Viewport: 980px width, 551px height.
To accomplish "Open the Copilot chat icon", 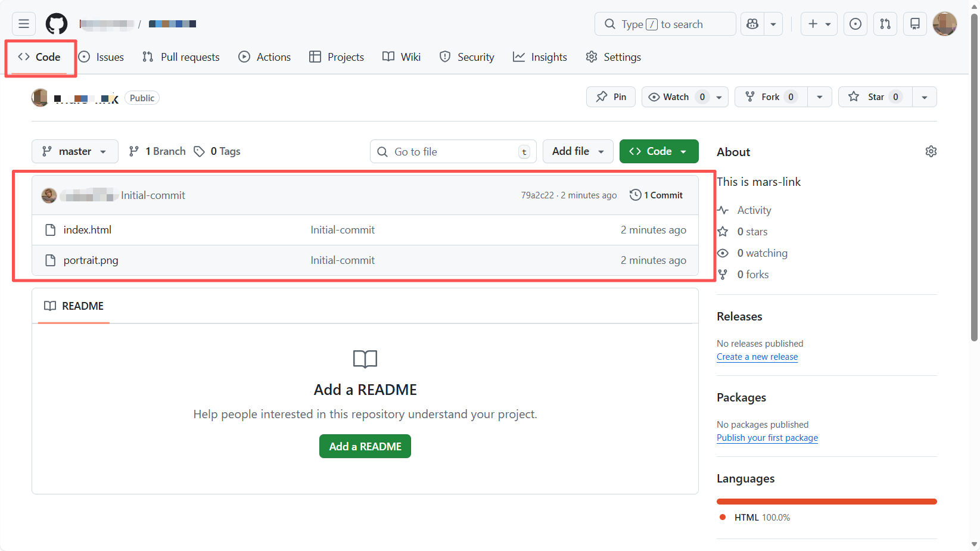I will pos(752,24).
